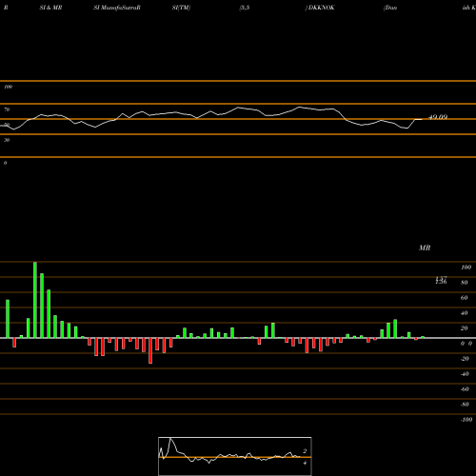Click the 30 level label on RSI axis
This screenshot has height=476, width=476.
pos(7,140)
